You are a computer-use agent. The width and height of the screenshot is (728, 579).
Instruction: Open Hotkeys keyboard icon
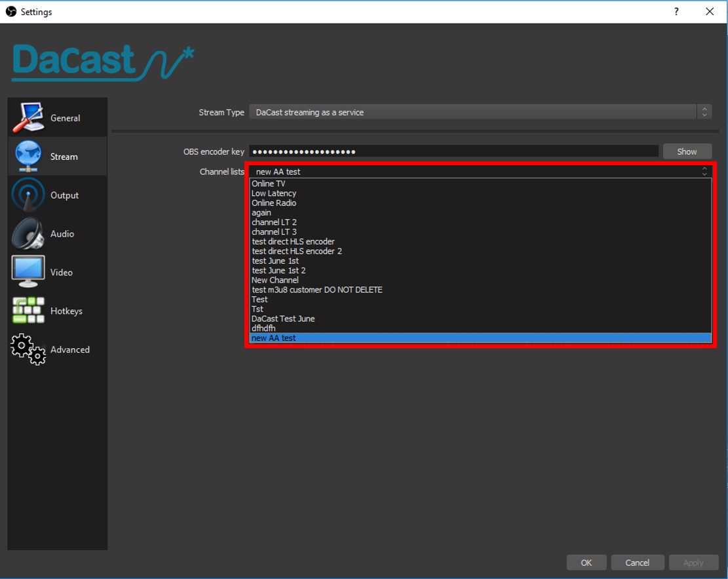click(x=28, y=310)
